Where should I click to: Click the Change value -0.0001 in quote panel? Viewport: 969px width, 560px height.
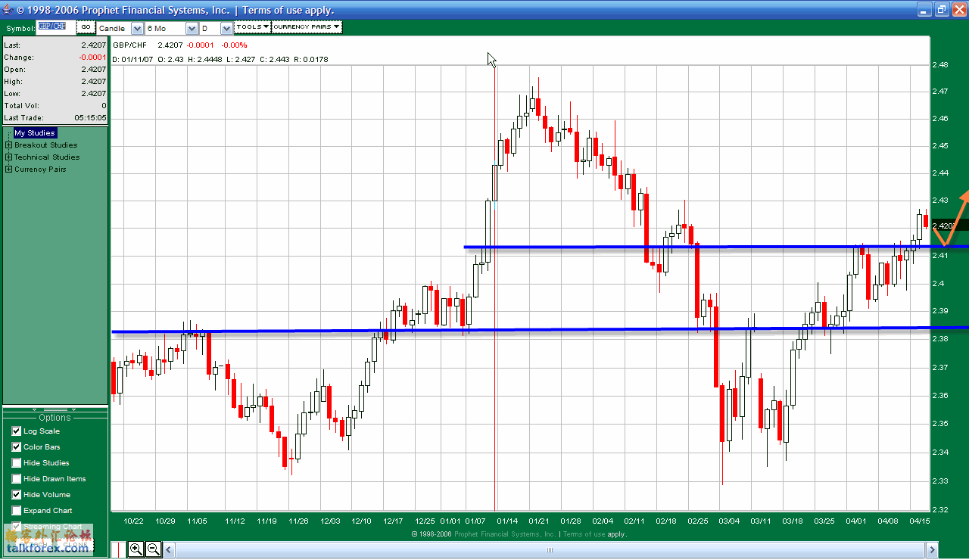click(x=92, y=58)
